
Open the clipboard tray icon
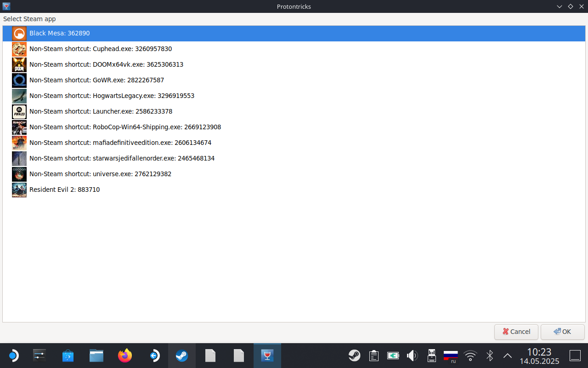coord(374,356)
